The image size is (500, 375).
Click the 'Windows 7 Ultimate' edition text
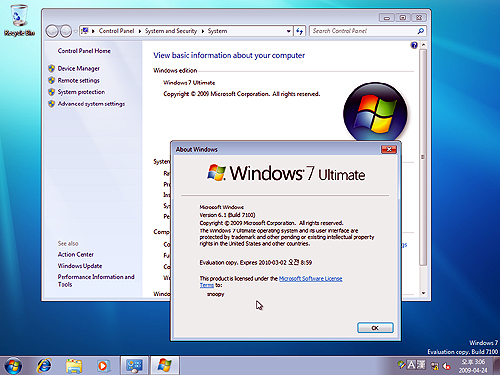(x=189, y=83)
